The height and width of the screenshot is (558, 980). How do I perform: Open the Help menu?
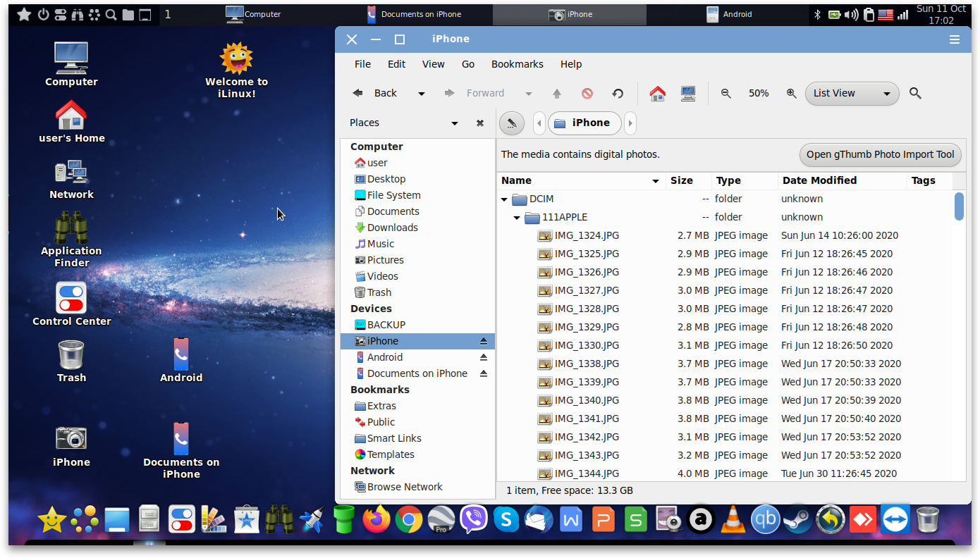click(571, 64)
